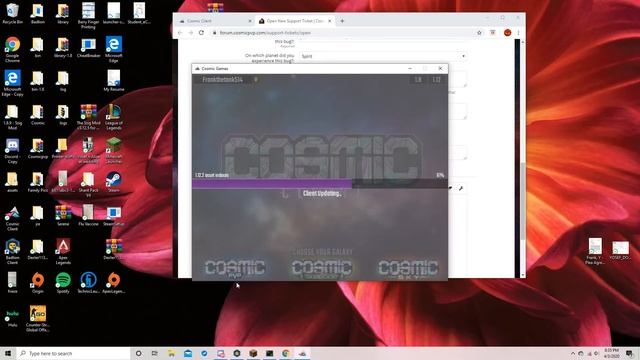640x360 pixels.
Task: Choose the Cosmic Sky galaxy
Action: [408, 269]
